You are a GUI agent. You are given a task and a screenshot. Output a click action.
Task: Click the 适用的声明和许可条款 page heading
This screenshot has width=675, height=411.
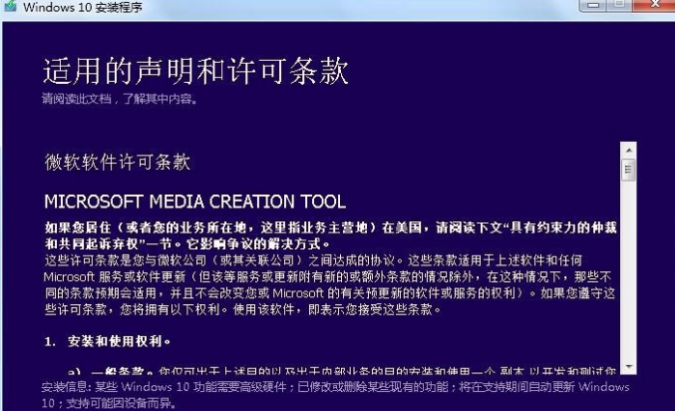coord(195,72)
